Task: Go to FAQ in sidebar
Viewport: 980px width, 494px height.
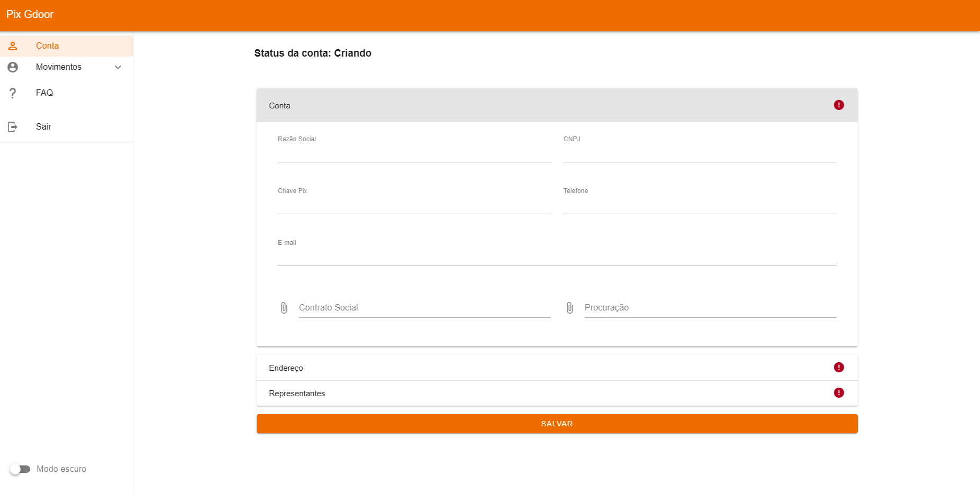Action: click(66, 93)
